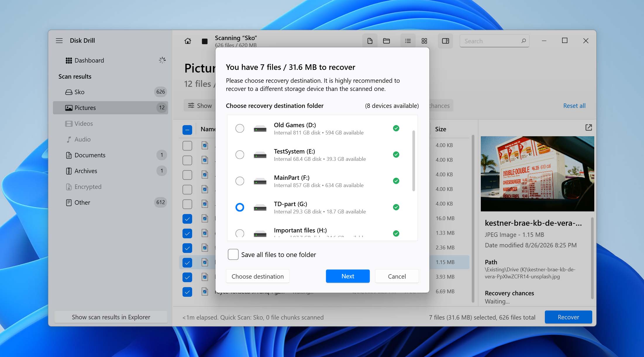
Task: Click the file icon in the 3.93 MB row
Action: pos(205,277)
